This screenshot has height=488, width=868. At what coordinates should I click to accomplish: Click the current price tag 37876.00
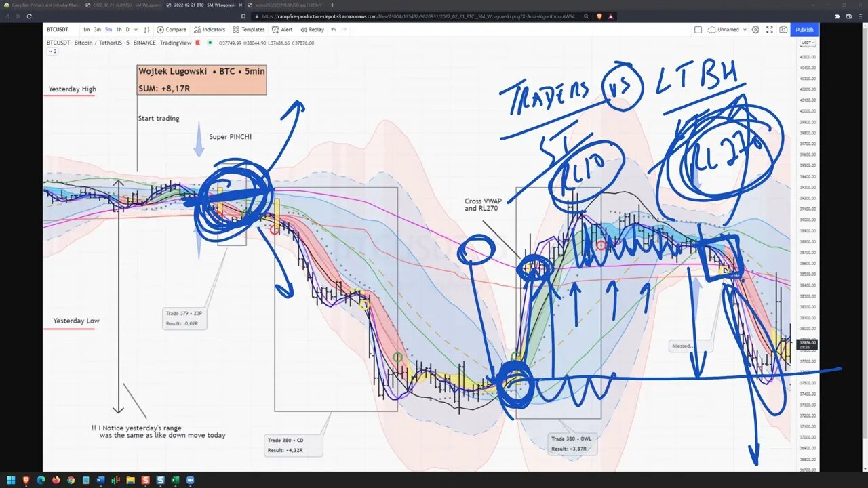808,344
